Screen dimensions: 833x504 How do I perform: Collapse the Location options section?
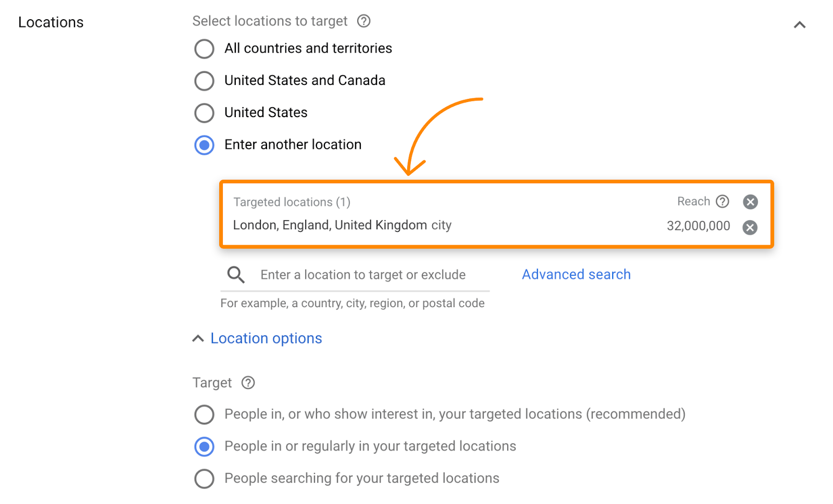pos(198,338)
